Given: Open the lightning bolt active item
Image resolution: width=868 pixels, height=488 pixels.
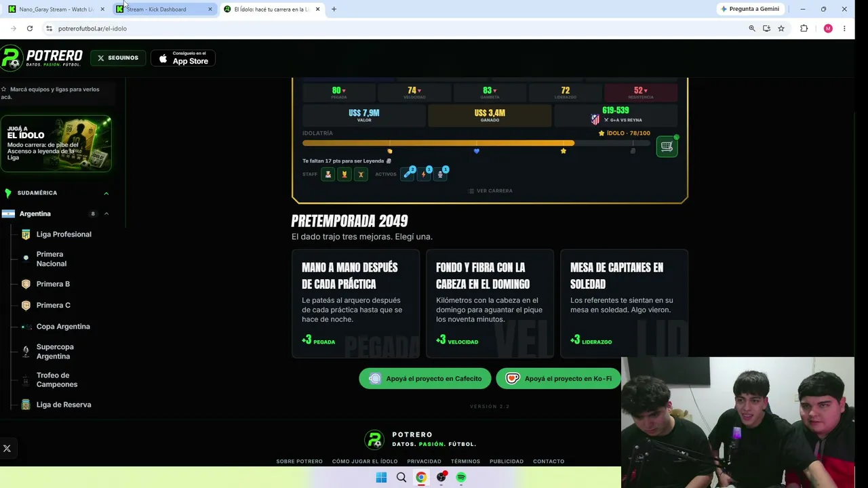Looking at the screenshot, I should (425, 174).
